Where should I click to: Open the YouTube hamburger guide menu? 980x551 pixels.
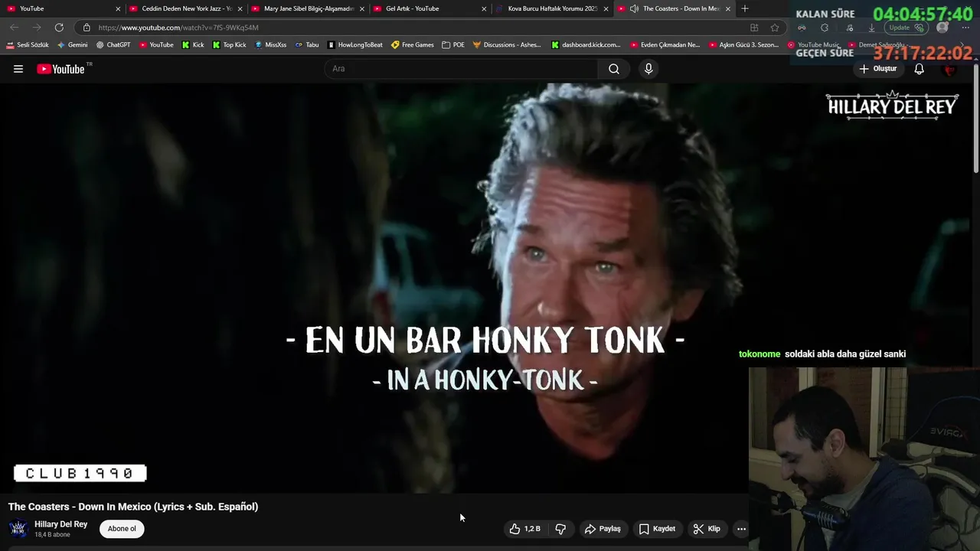(18, 69)
